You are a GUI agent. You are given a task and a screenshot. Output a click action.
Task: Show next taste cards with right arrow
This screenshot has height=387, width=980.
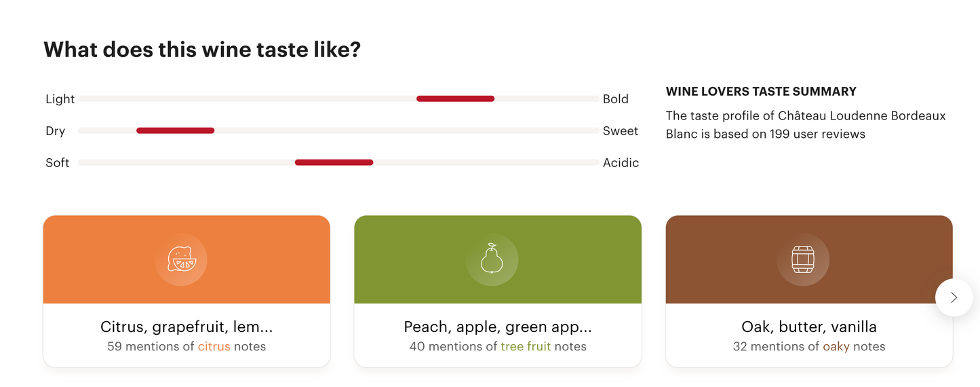point(954,297)
